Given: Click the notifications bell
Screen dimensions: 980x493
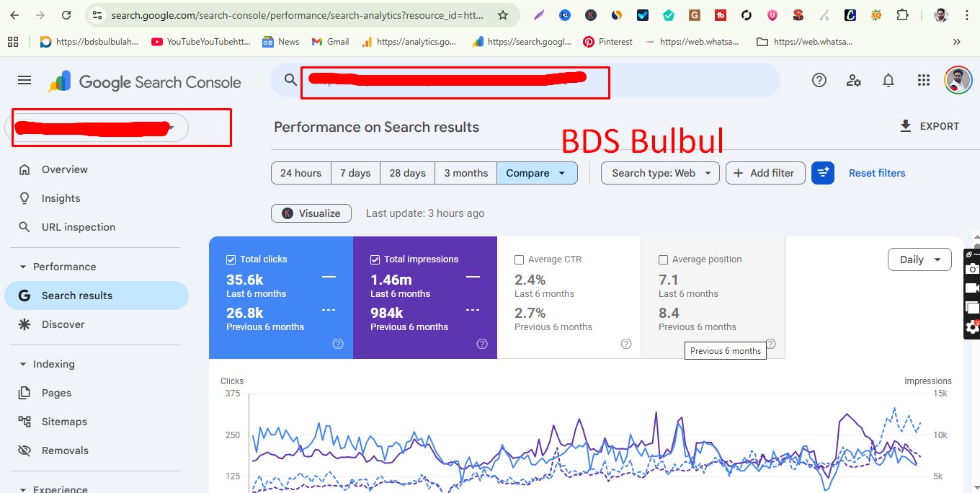Looking at the screenshot, I should pos(888,80).
